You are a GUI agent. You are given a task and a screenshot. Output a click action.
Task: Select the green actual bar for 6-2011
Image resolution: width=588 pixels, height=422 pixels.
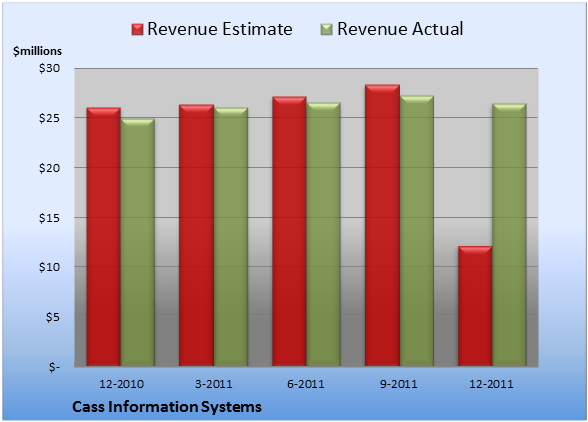click(x=323, y=234)
